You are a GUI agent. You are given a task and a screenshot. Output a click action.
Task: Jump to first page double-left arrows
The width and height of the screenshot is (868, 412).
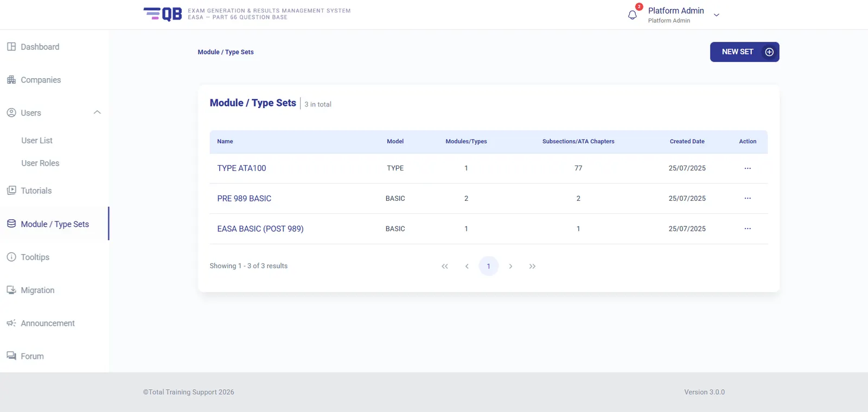coord(445,266)
